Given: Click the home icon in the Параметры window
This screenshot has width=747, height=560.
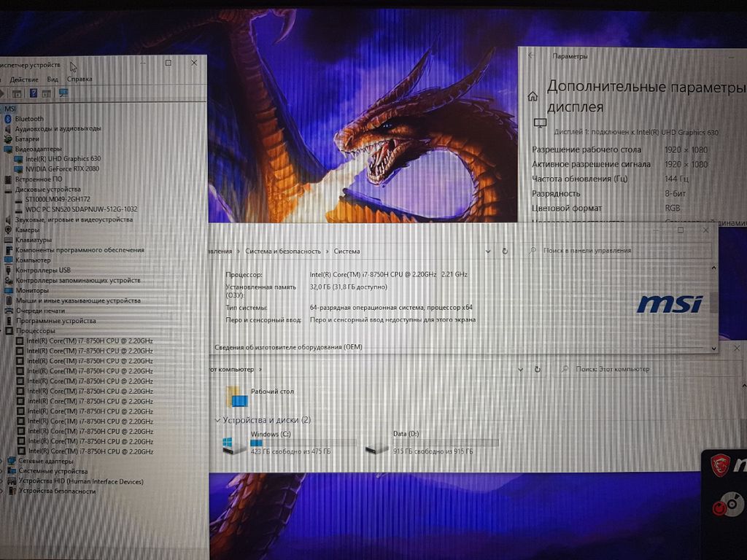Looking at the screenshot, I should click(x=533, y=97).
